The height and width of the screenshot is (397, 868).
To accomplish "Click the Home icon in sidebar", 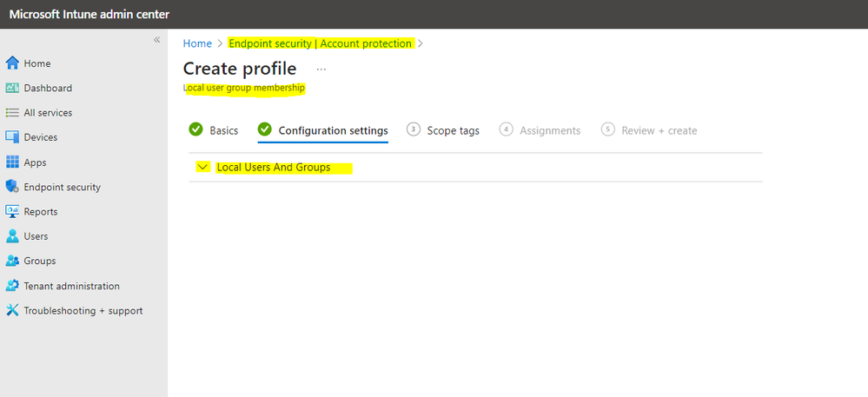I will point(12,63).
